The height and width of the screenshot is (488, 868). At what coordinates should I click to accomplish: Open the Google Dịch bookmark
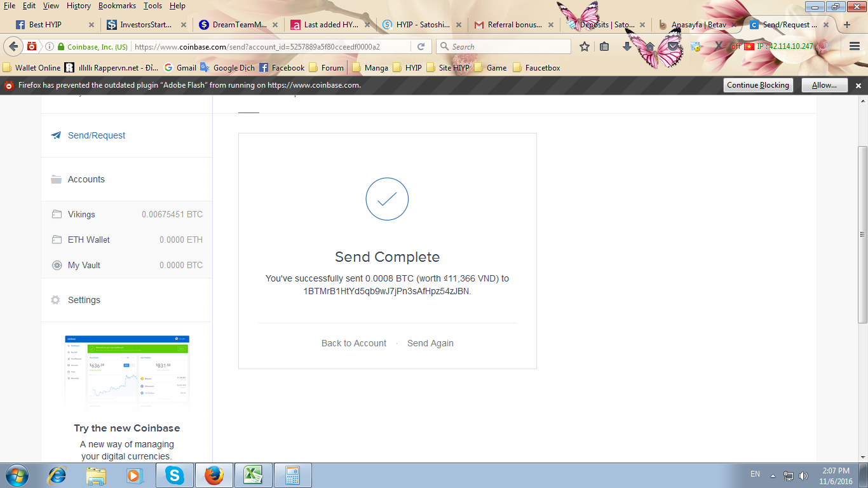tap(227, 67)
